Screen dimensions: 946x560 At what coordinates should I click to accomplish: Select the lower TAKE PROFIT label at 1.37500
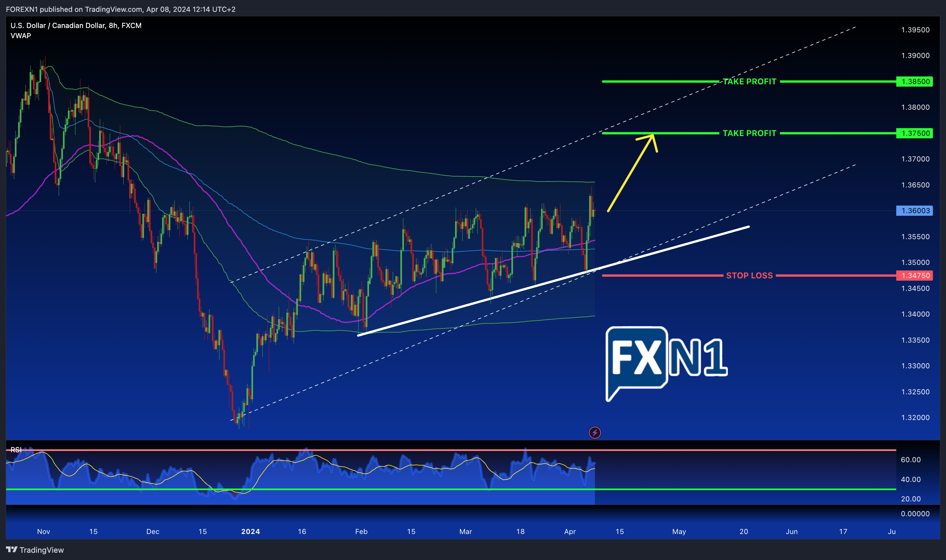(x=749, y=133)
